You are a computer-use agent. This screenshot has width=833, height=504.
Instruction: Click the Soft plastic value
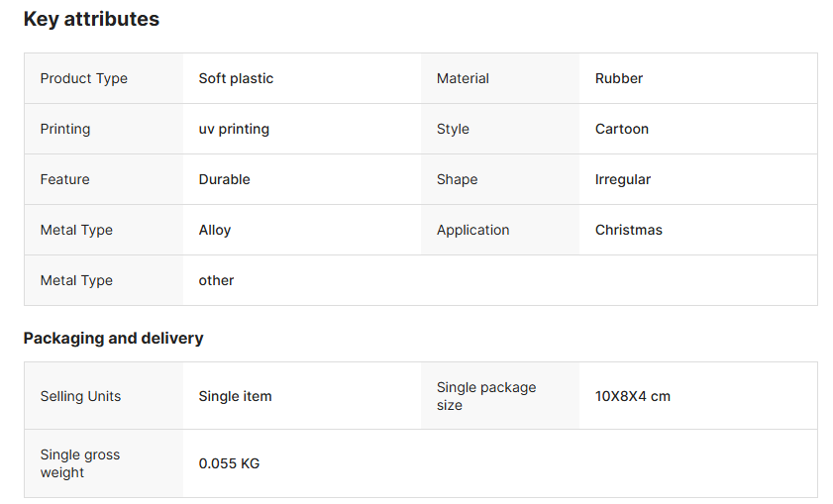tap(236, 78)
